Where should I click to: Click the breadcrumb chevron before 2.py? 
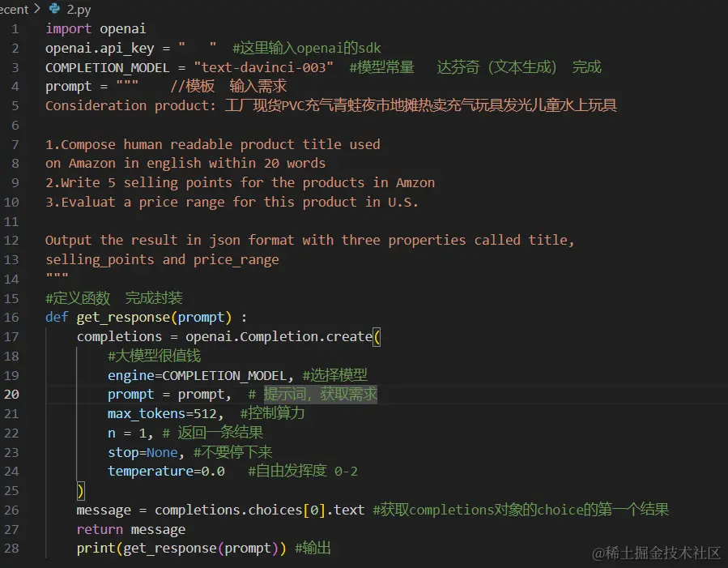coord(36,9)
